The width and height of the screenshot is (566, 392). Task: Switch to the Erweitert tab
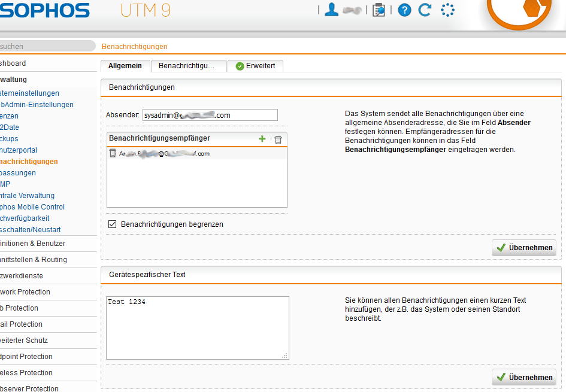[255, 66]
